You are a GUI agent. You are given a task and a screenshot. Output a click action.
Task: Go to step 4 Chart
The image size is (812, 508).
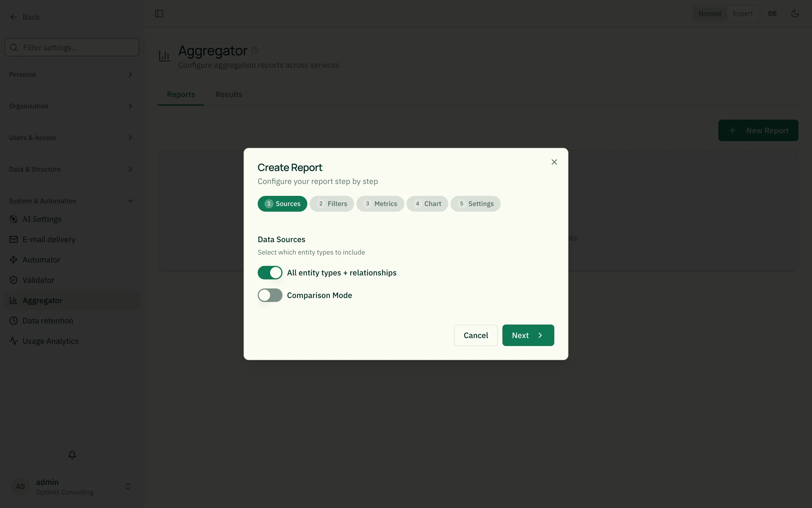tap(427, 203)
